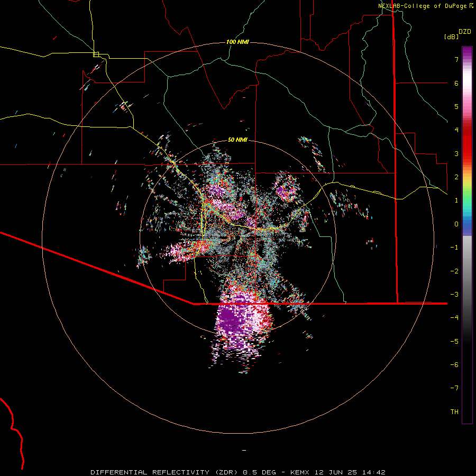Image resolution: width=476 pixels, height=476 pixels.
Task: Click the 4 value on color scale
Action: 456,130
